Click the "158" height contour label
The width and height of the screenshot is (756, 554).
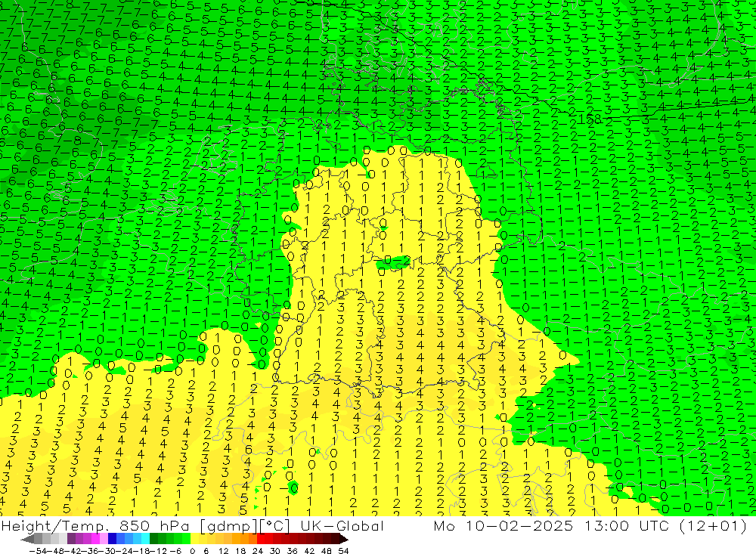point(589,119)
